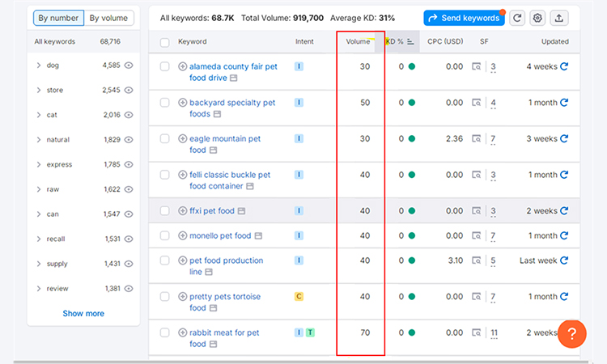Click Send keywords button

click(465, 18)
